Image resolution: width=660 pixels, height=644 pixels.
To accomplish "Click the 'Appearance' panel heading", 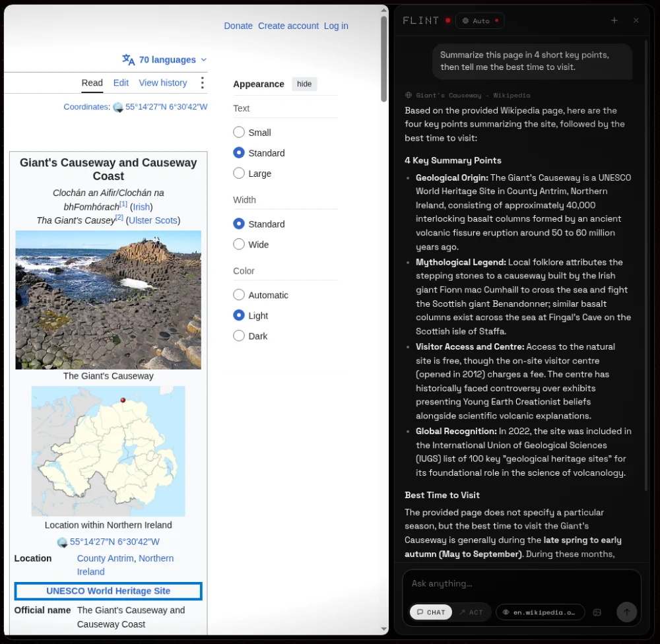I will (x=259, y=84).
